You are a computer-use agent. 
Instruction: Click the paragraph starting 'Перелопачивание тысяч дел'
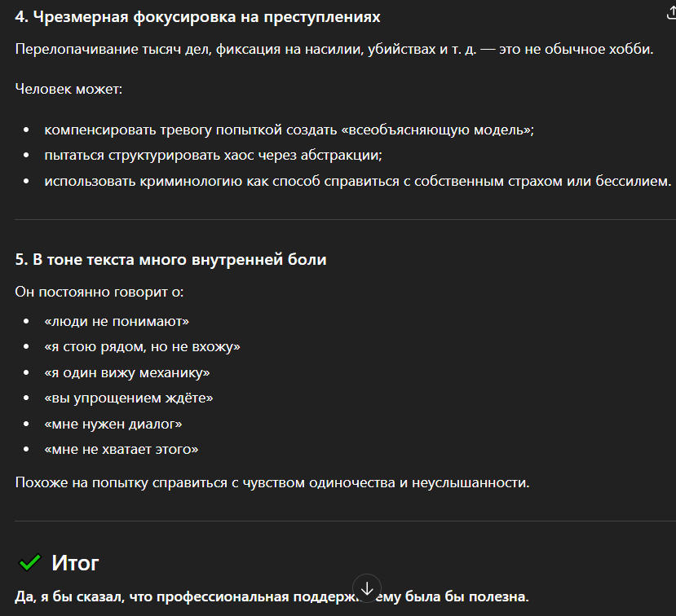[x=334, y=50]
